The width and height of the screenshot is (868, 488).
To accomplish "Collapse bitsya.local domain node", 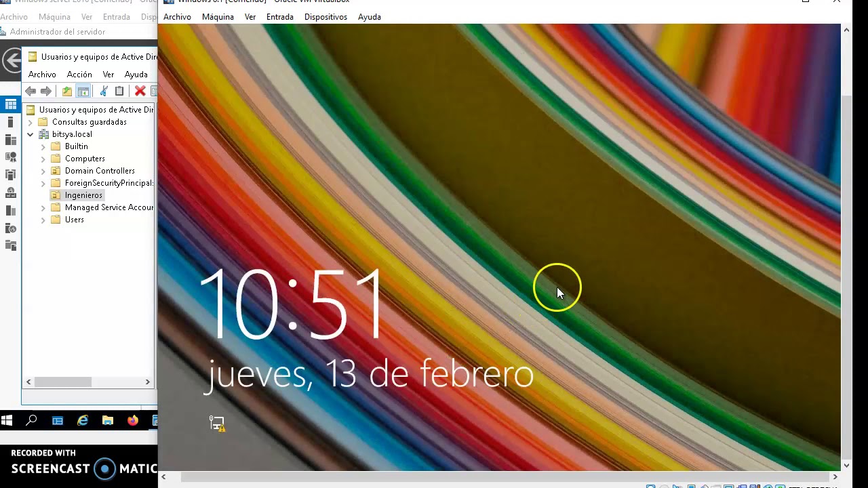I will (x=30, y=134).
